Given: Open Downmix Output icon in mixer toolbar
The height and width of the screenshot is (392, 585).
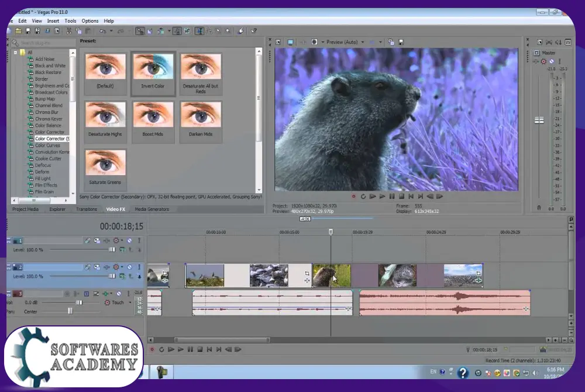Looking at the screenshot, I should [549, 42].
